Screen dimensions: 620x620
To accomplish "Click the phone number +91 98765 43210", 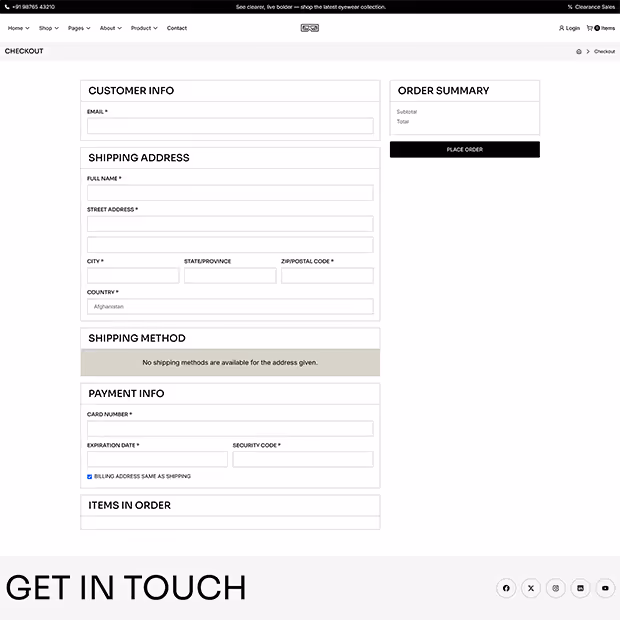I will 34,7.
